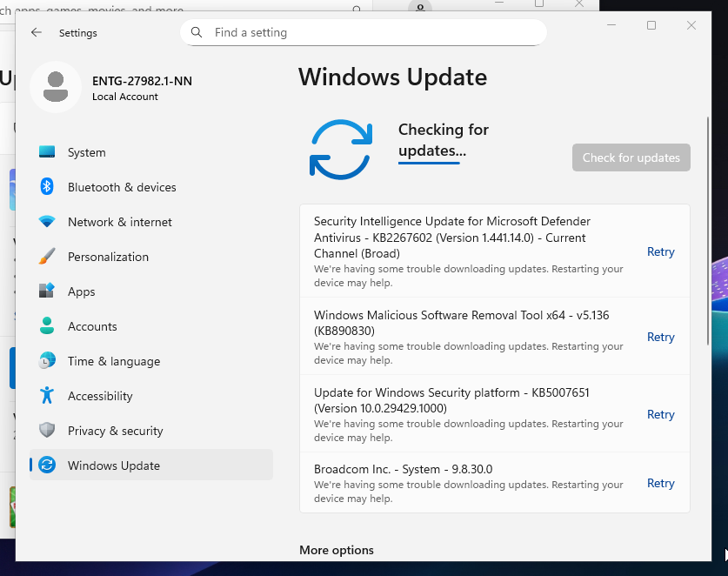Click the ENTG-27982.1-NN account name
Viewport: 728px width, 576px height.
point(142,81)
